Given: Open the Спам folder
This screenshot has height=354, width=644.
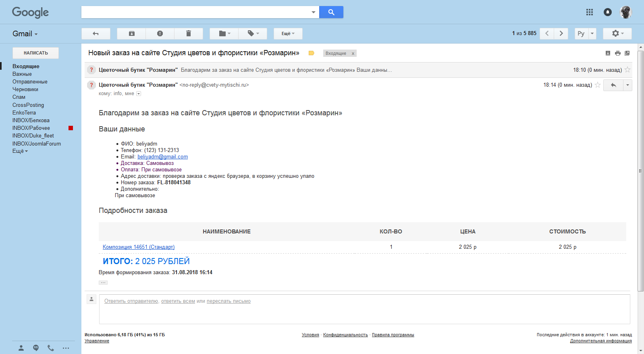Looking at the screenshot, I should click(x=19, y=97).
